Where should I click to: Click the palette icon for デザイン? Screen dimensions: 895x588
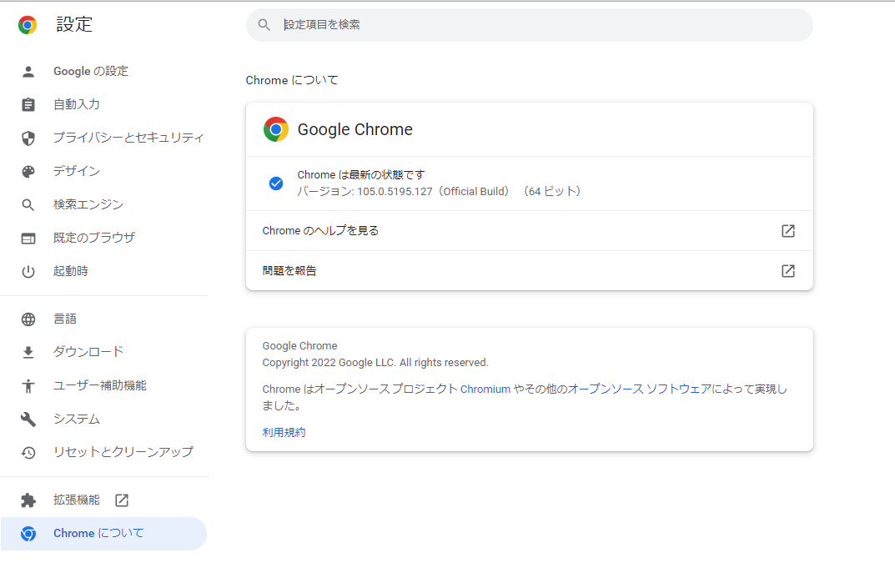28,171
